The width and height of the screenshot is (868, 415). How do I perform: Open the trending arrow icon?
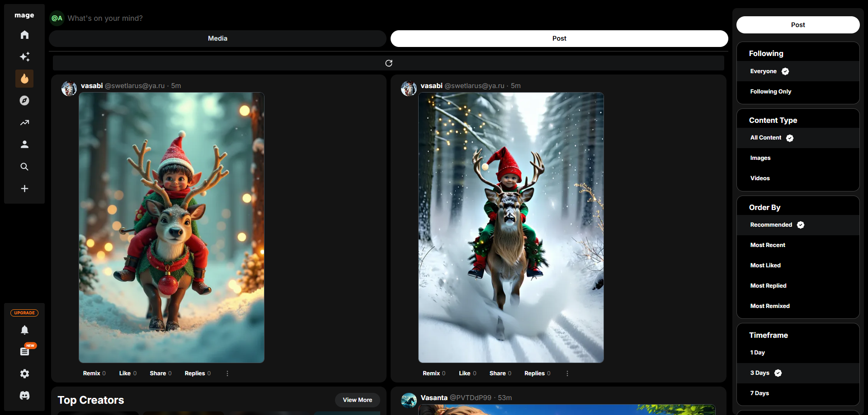click(x=24, y=122)
